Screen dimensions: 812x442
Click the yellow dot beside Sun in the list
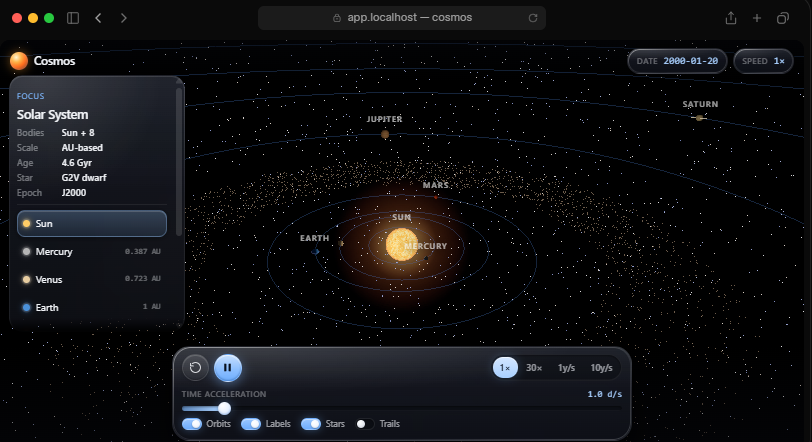[x=26, y=224]
